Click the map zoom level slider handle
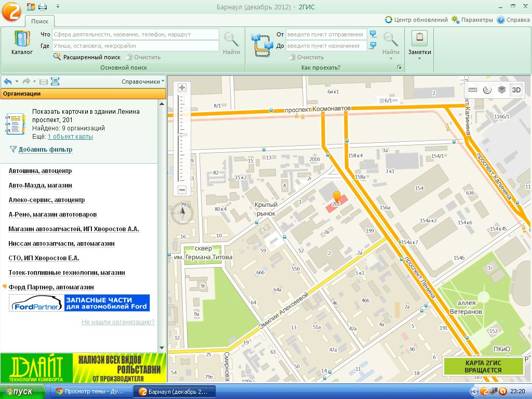The height and width of the screenshot is (399, 532). (182, 135)
